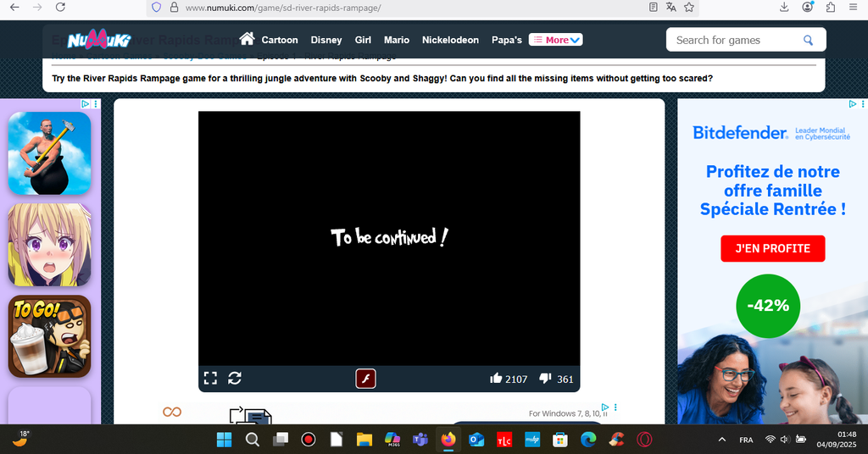This screenshot has height=454, width=868.
Task: Open the Nickelodeon games category
Action: pos(450,40)
